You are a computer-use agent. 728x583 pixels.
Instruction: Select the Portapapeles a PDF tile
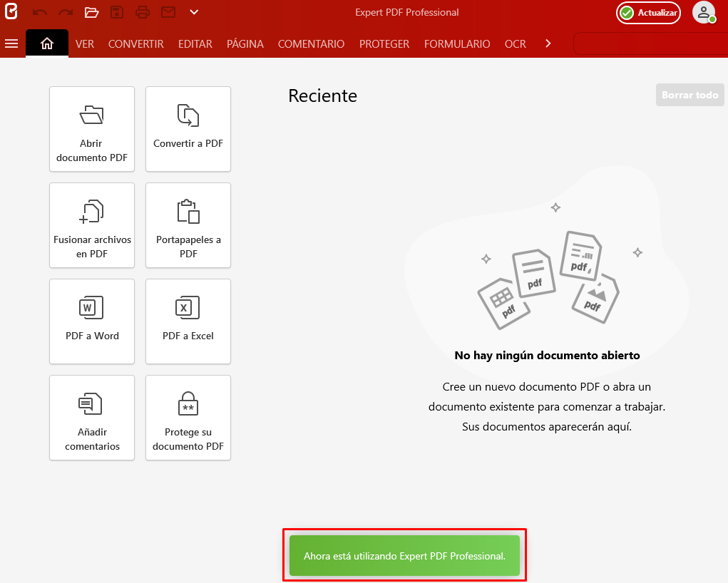188,225
